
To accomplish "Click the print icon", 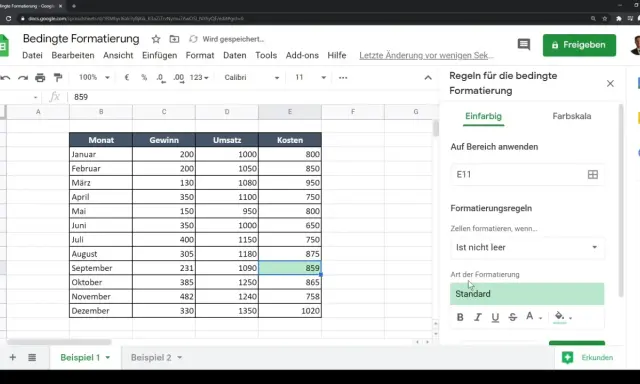I will [40, 78].
